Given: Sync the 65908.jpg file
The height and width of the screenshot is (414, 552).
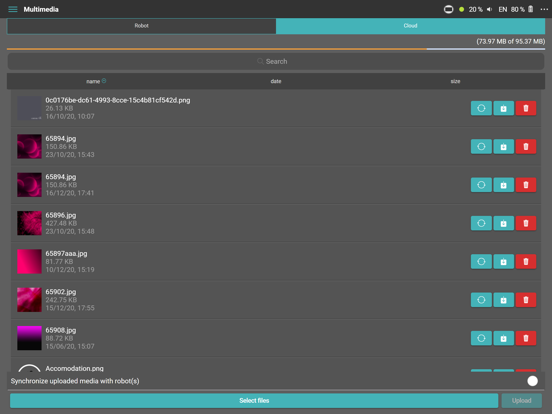Looking at the screenshot, I should pyautogui.click(x=481, y=338).
